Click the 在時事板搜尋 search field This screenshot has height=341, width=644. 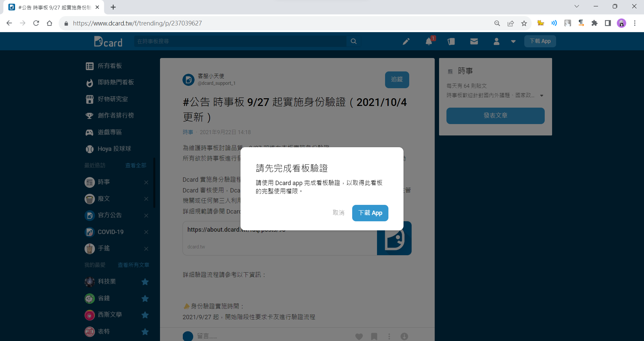[x=240, y=41]
